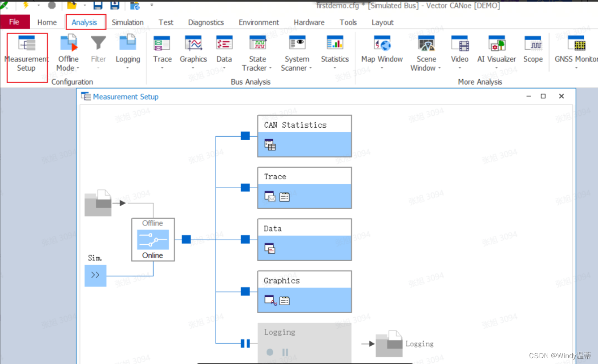Expand the Data ribbon dropdown arrow
The image size is (598, 364).
(224, 68)
